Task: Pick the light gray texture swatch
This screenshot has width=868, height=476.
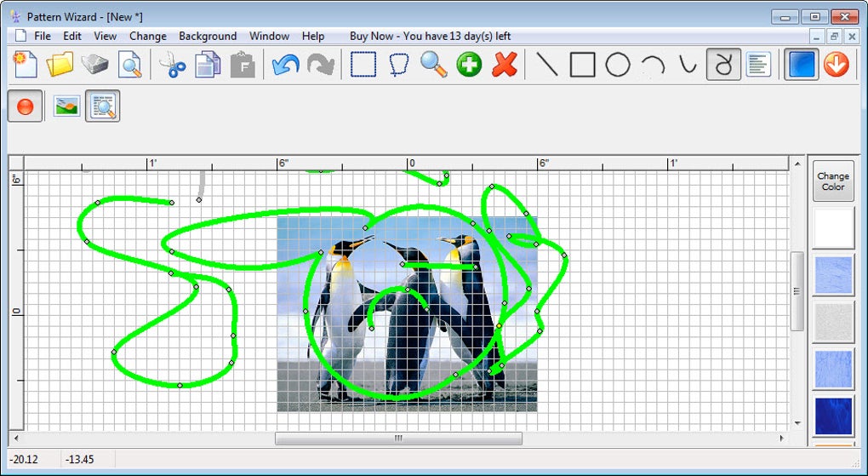Action: [833, 323]
